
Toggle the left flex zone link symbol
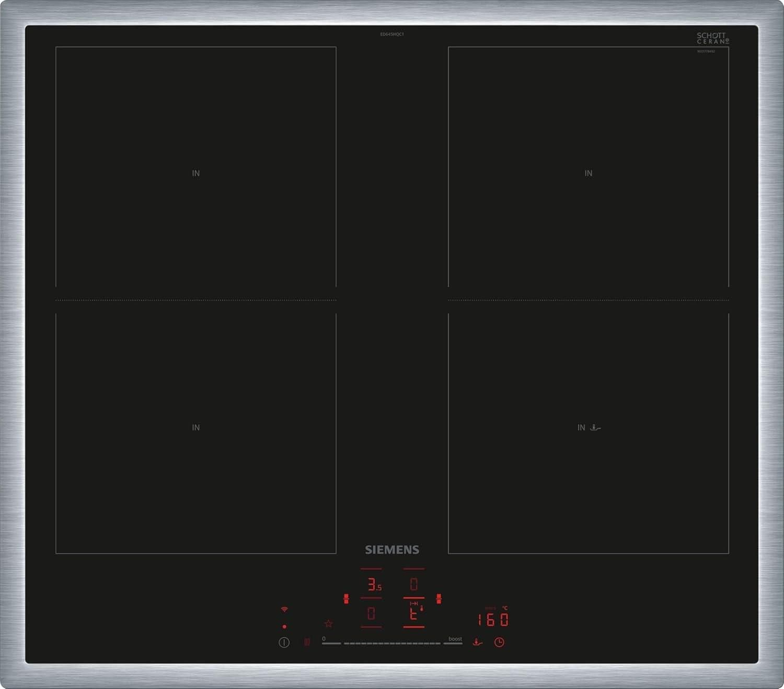[x=346, y=599]
